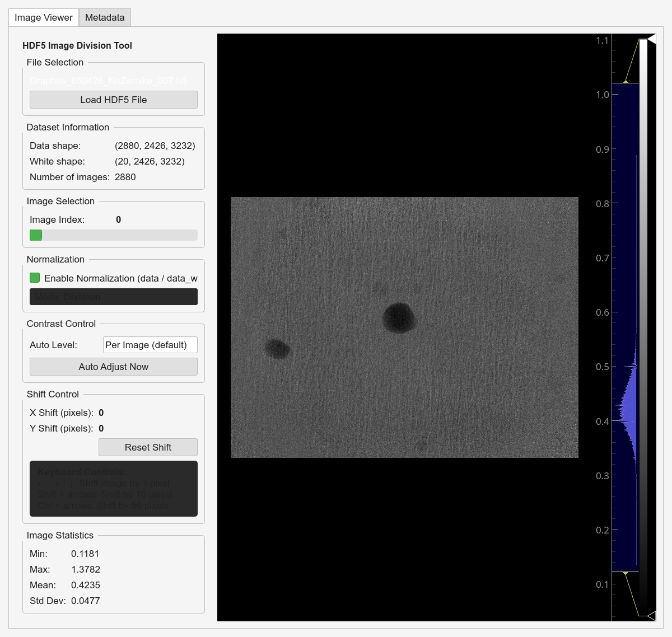Click the Data shape value (2880, 2426, 3232)
672x637 pixels.
[x=155, y=146]
